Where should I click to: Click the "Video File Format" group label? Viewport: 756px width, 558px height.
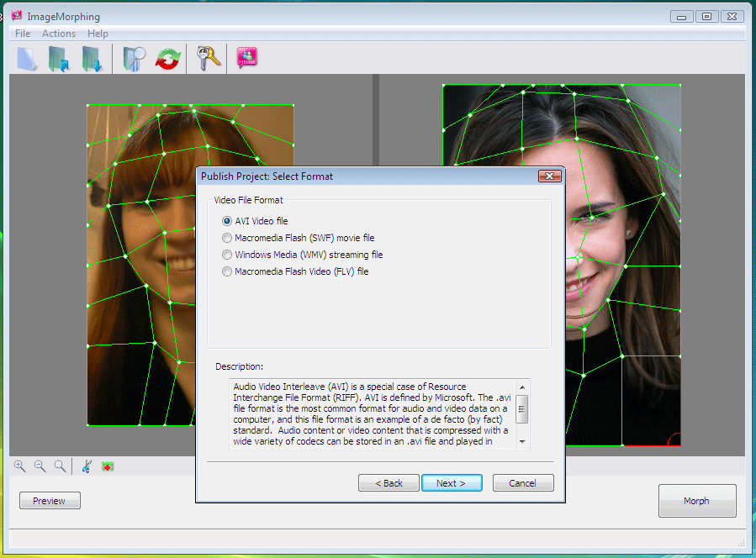click(x=248, y=200)
